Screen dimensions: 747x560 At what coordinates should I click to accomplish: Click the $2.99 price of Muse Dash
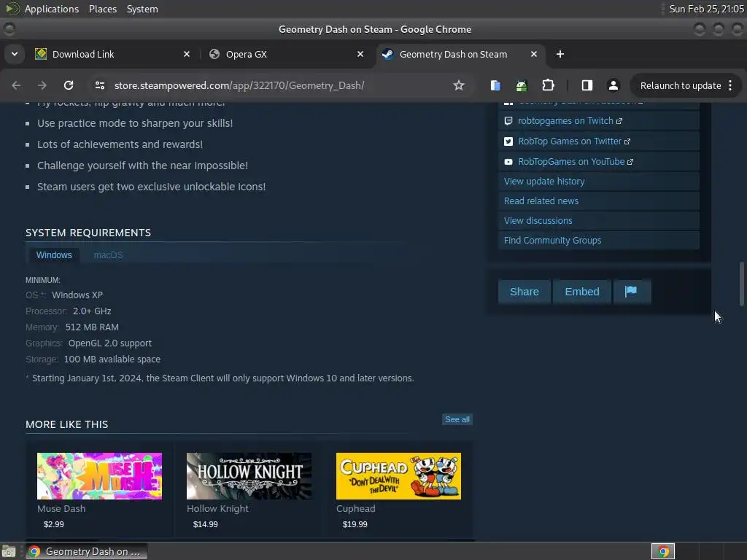pos(53,524)
